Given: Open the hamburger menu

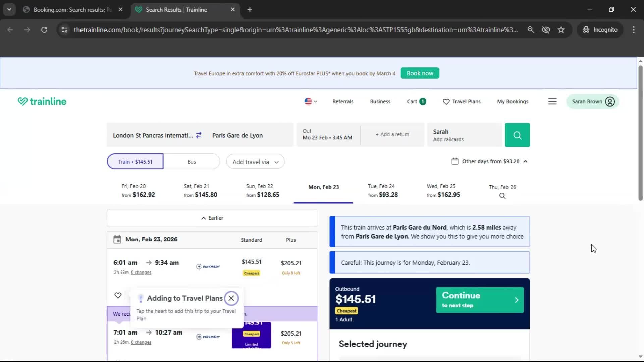Looking at the screenshot, I should click(x=552, y=101).
